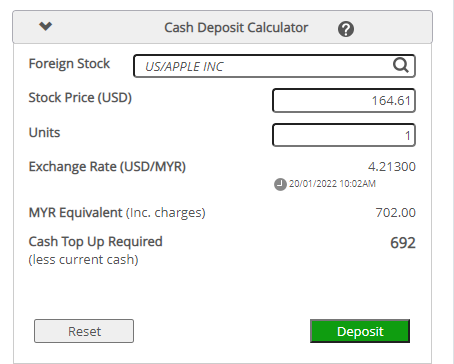Select the MYR Equivalent value 702.00
This screenshot has width=454, height=364.
point(396,212)
